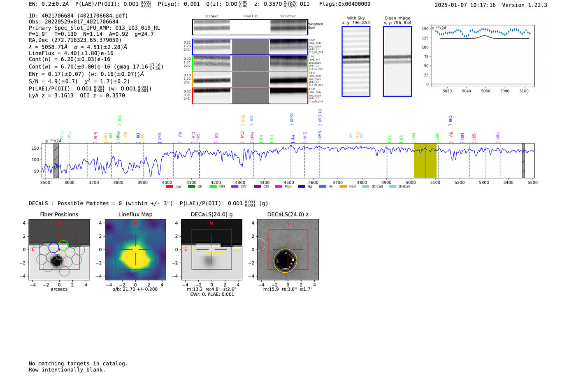This screenshot has width=576, height=392.
Task: Select the (K)CaII legend swatch
Action: point(366,187)
